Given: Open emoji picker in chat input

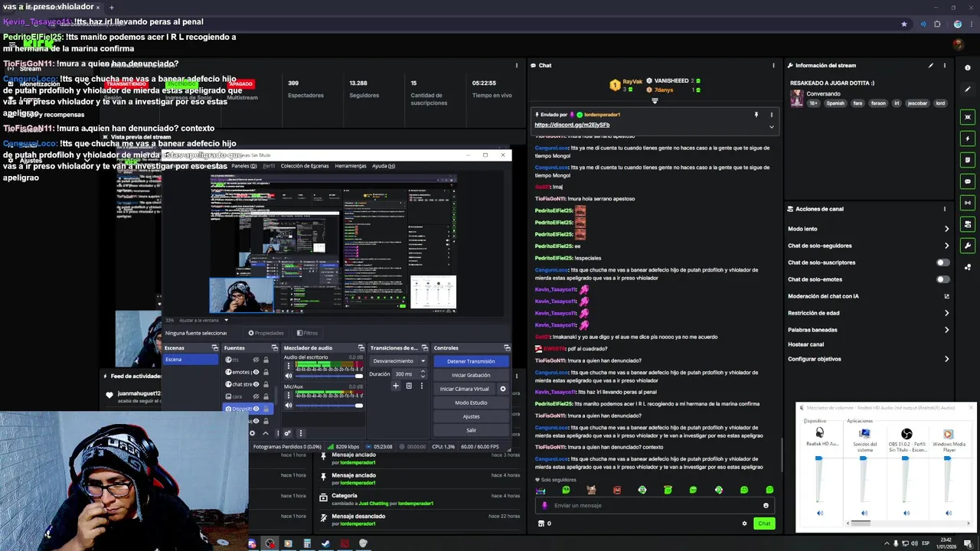Looking at the screenshot, I should point(766,505).
